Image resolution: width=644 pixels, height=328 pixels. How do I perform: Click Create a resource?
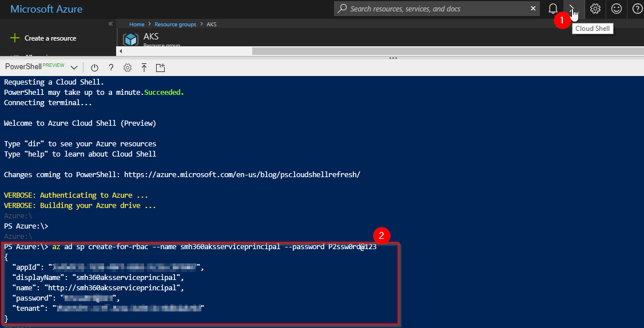(50, 38)
